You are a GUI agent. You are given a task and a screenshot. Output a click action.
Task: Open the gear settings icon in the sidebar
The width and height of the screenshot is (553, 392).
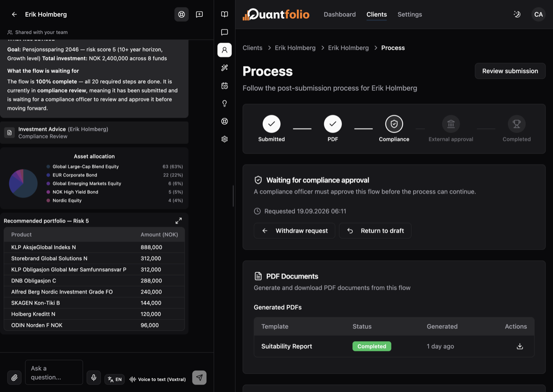pos(224,139)
